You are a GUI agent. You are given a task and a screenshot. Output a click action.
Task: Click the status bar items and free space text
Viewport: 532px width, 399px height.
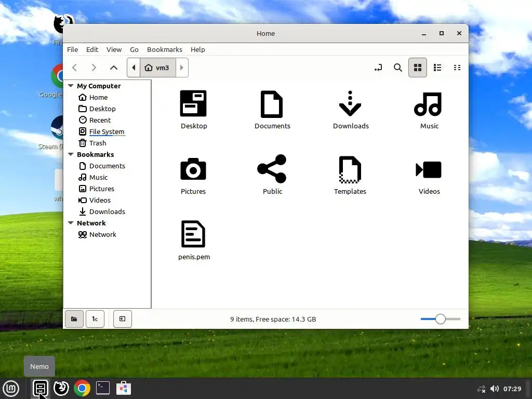coord(273,320)
